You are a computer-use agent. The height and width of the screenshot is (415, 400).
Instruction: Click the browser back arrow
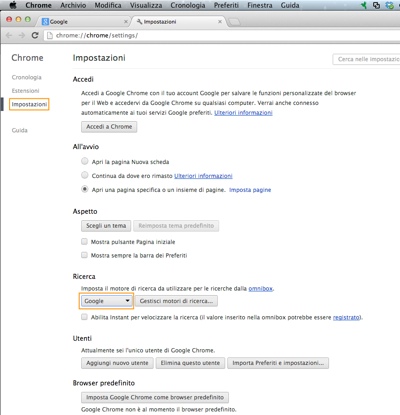9,35
